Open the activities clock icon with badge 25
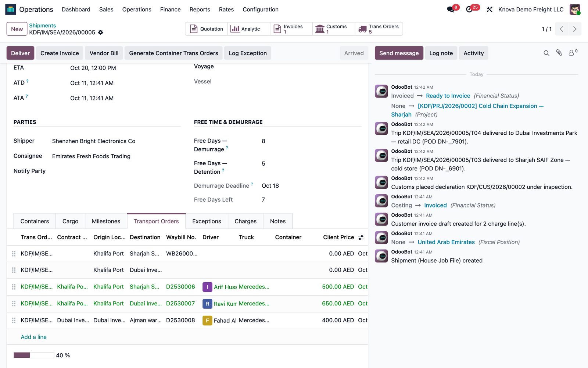The image size is (588, 368). [x=469, y=9]
